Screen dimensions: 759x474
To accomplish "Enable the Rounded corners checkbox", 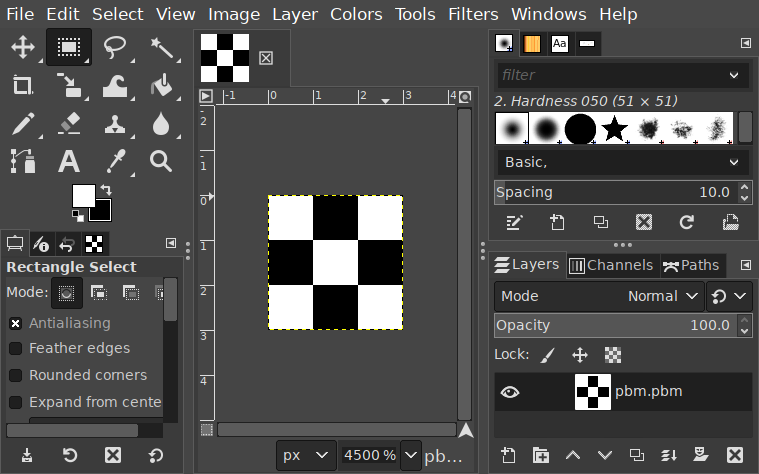I will pos(16,375).
